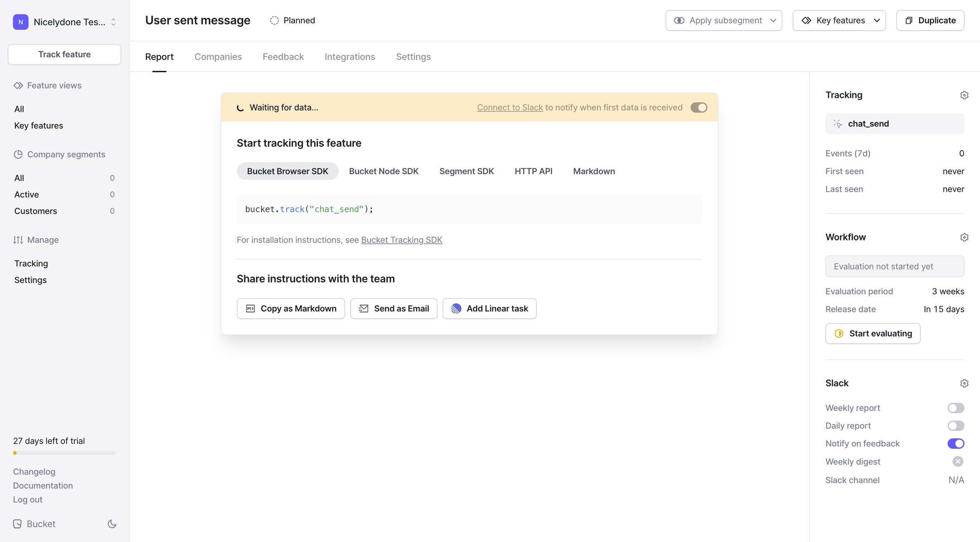Enable the Weekly report toggle

[955, 408]
